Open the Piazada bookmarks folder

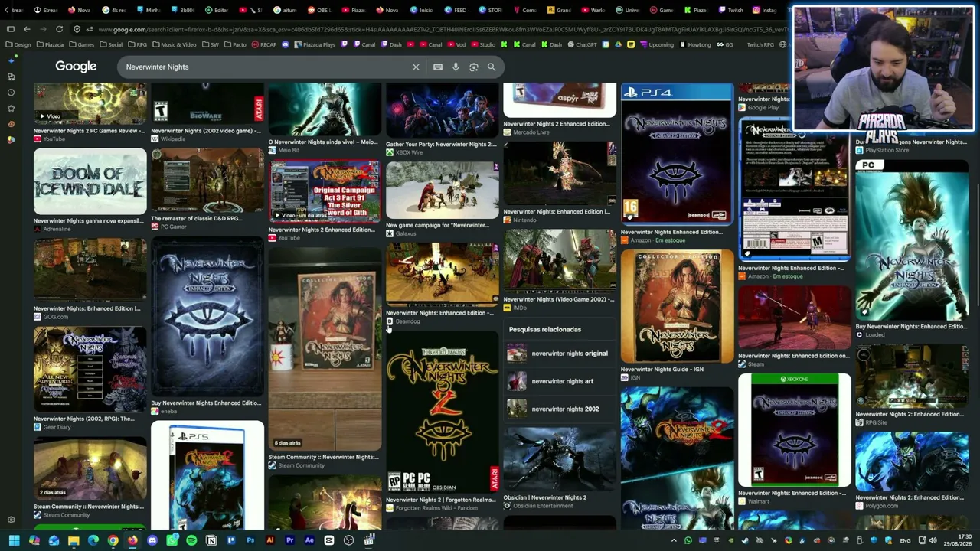coord(51,44)
